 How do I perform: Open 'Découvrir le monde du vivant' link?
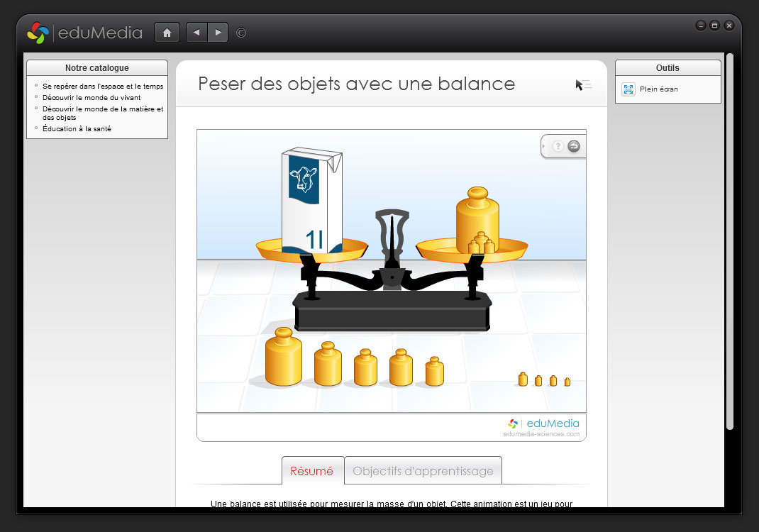click(x=91, y=98)
